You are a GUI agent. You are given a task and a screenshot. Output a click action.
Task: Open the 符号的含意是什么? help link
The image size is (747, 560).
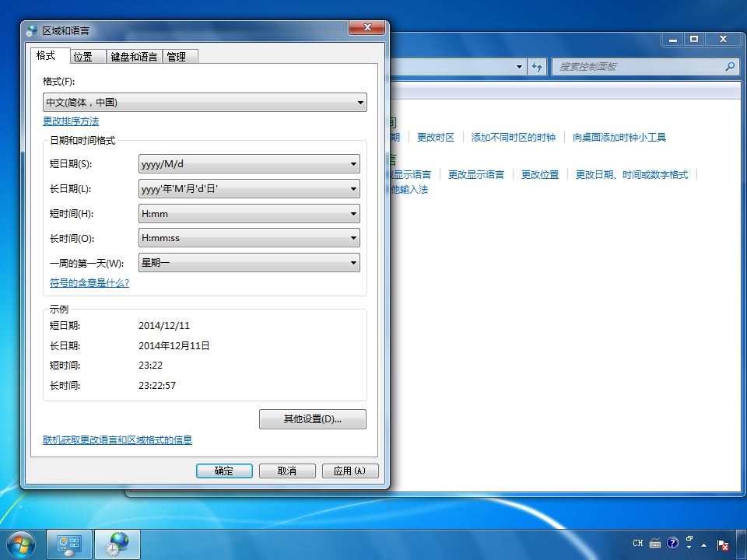click(89, 283)
